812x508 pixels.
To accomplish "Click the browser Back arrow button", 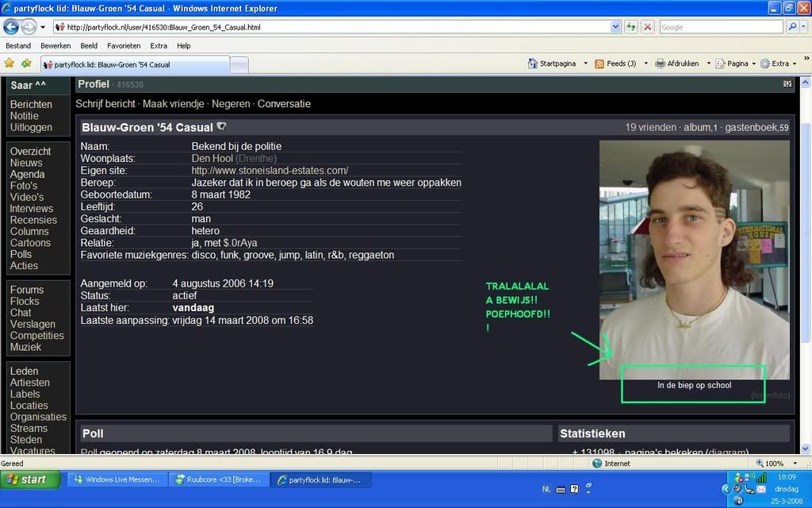I will click(11, 27).
